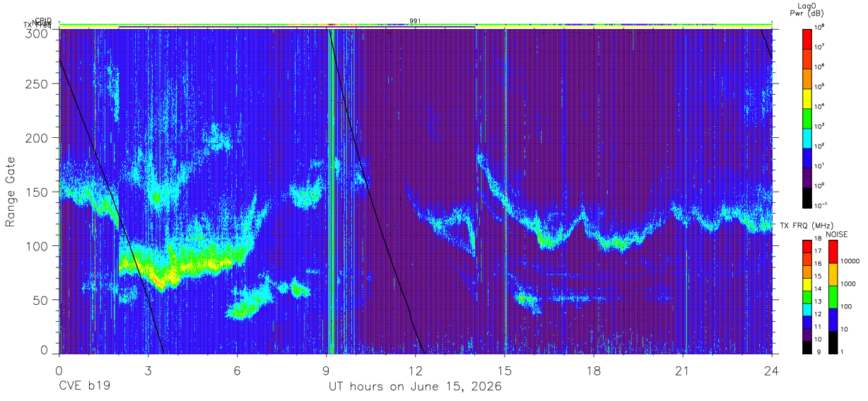The image size is (868, 401).
Task: Click the x-axis tick label '15'
Action: coord(505,370)
